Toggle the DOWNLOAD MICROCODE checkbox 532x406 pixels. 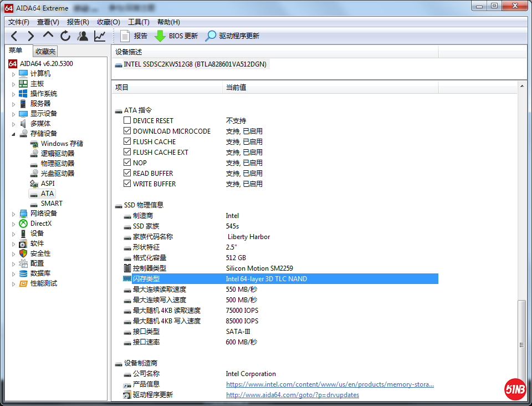(x=127, y=131)
